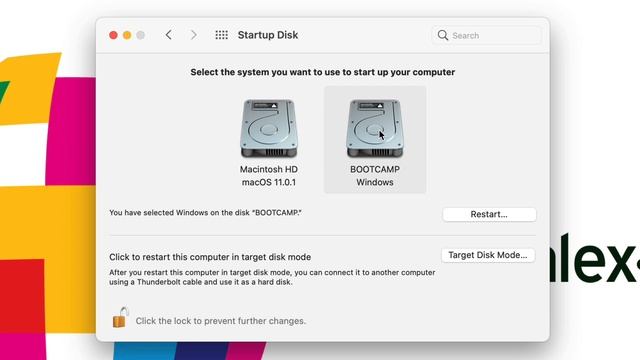Image resolution: width=640 pixels, height=360 pixels.
Task: Minimize window with the yellow button
Action: click(x=127, y=35)
